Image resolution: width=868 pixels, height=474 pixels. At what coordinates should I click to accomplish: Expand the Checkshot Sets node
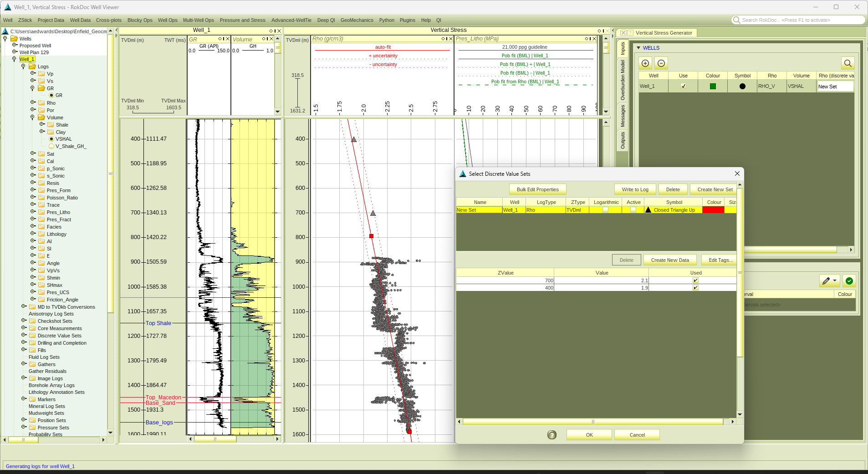pyautogui.click(x=24, y=321)
